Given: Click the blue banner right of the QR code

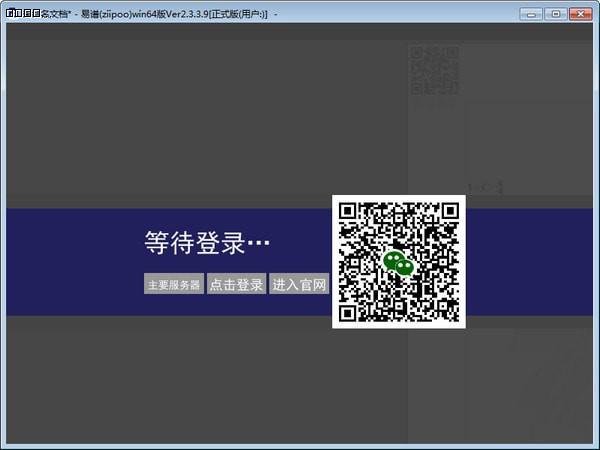Looking at the screenshot, I should (x=530, y=262).
